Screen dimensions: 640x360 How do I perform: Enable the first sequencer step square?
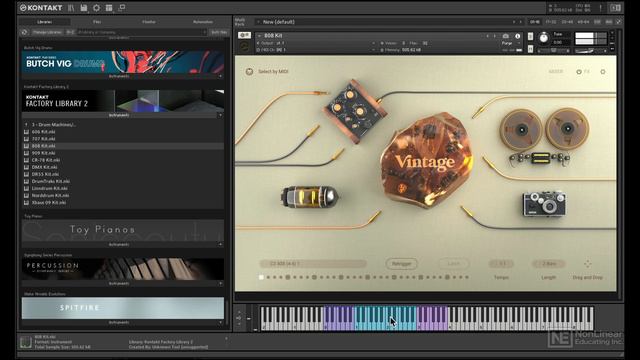pyautogui.click(x=261, y=278)
